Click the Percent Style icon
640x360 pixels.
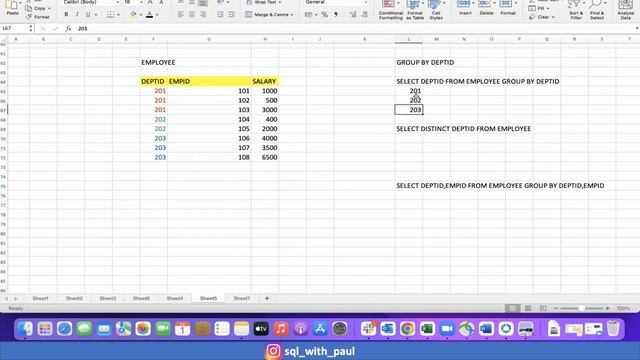click(324, 15)
